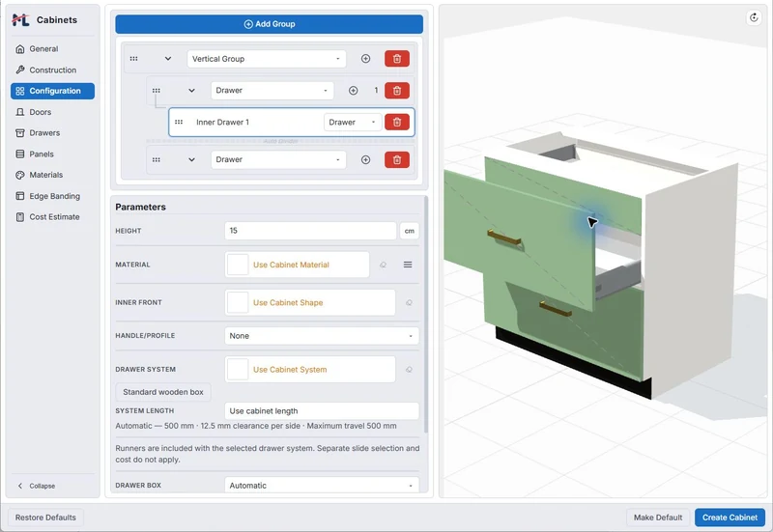This screenshot has width=773, height=532.
Task: Click the lower drawer's brass handle
Action: coord(555,309)
